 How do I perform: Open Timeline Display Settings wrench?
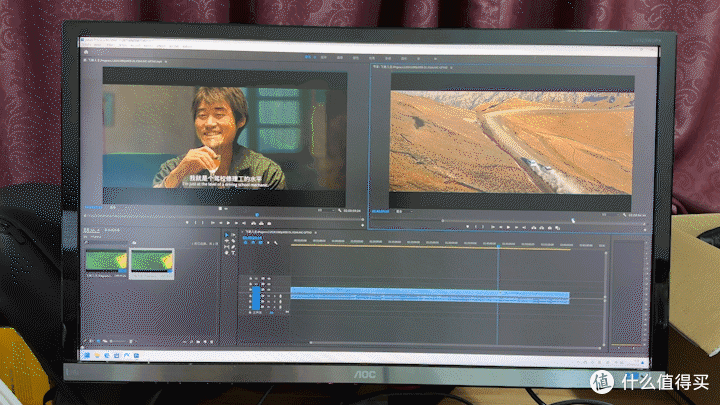(x=276, y=242)
